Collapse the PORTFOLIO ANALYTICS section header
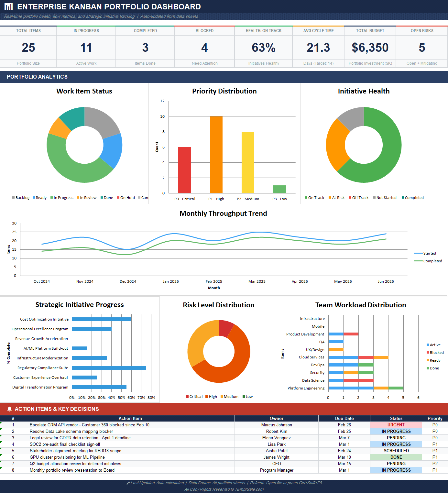Image resolution: width=448 pixels, height=493 pixels. [x=37, y=77]
